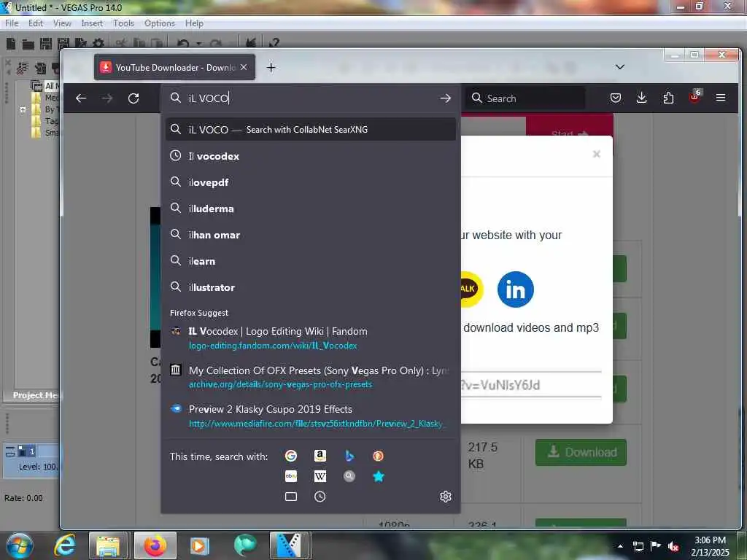Reload the current page in Firefox
This screenshot has height=560, width=747.
pos(133,98)
